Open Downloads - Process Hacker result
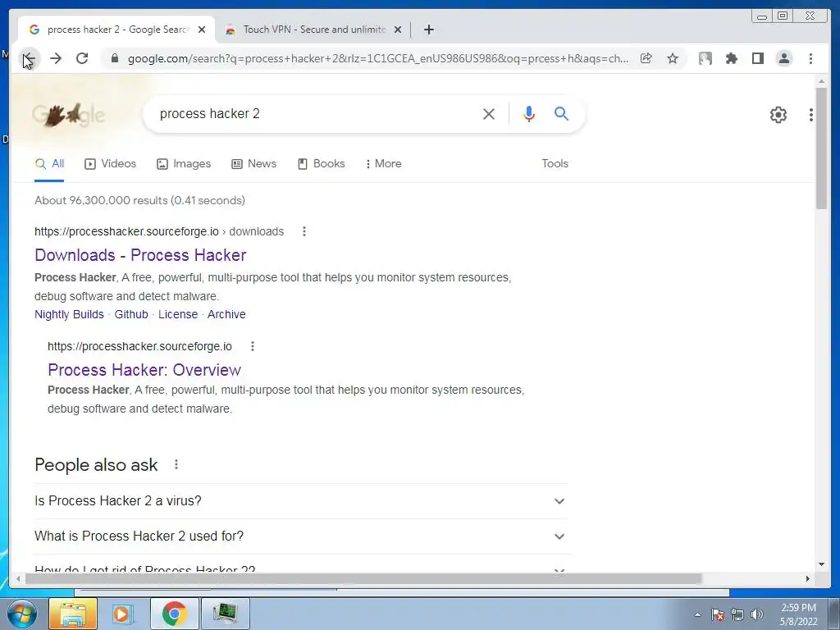The width and height of the screenshot is (840, 630). 140,255
